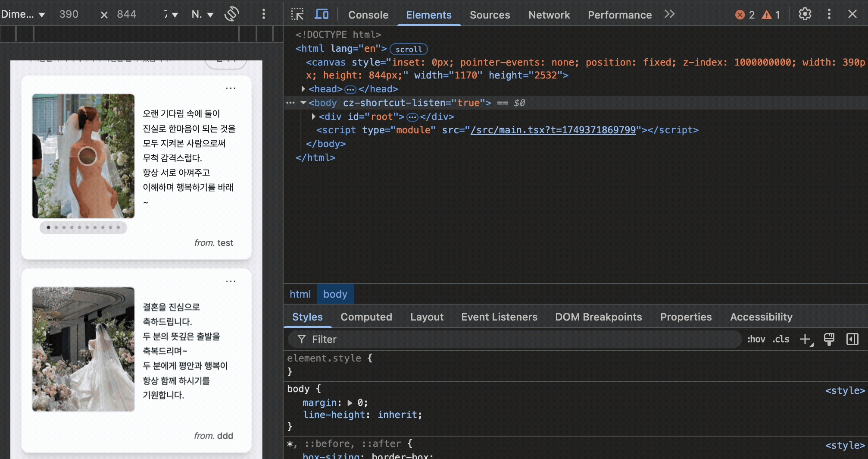Toggle the .cls element classes panel
Image resolution: width=868 pixels, height=459 pixels.
[x=781, y=340]
